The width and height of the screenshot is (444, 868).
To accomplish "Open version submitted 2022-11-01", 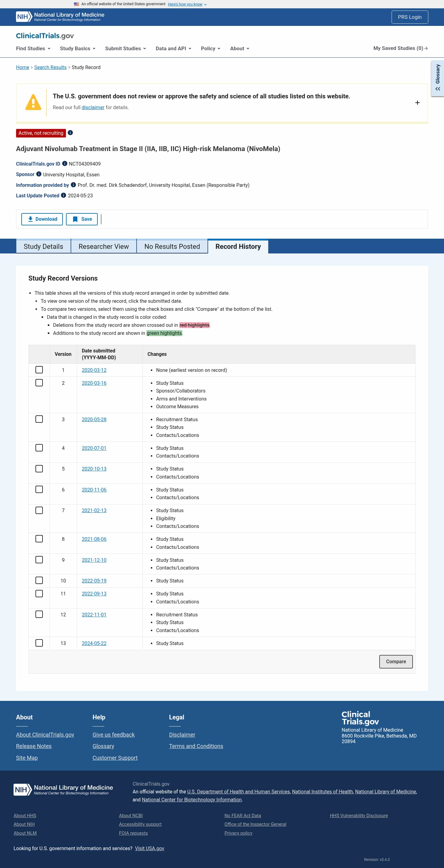I will [94, 615].
